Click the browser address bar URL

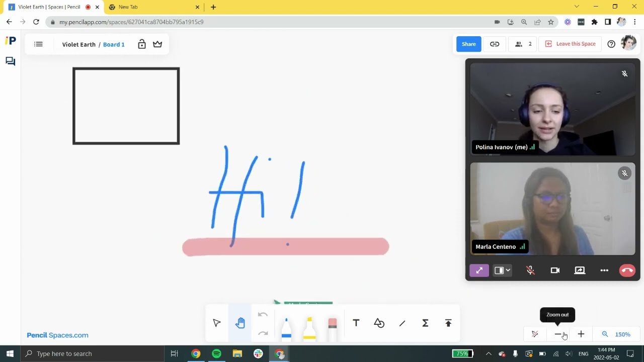point(131,22)
